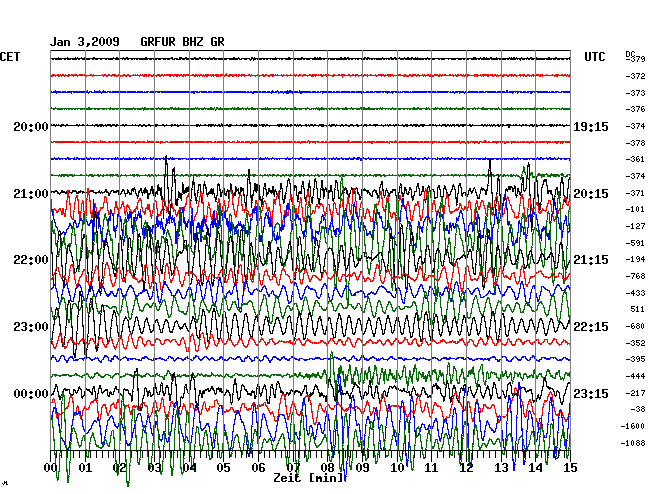650x494 pixels.
Task: Click the DC offset value '-376'
Action: pos(635,109)
